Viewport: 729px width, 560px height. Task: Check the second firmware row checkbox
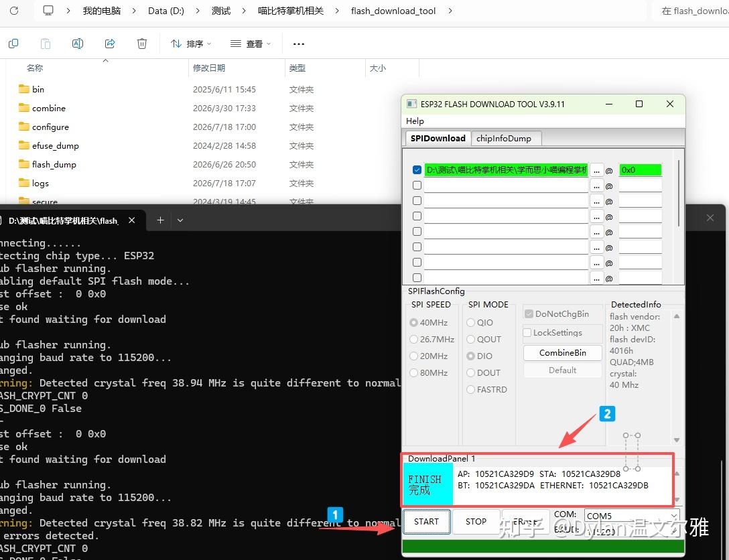tap(417, 185)
